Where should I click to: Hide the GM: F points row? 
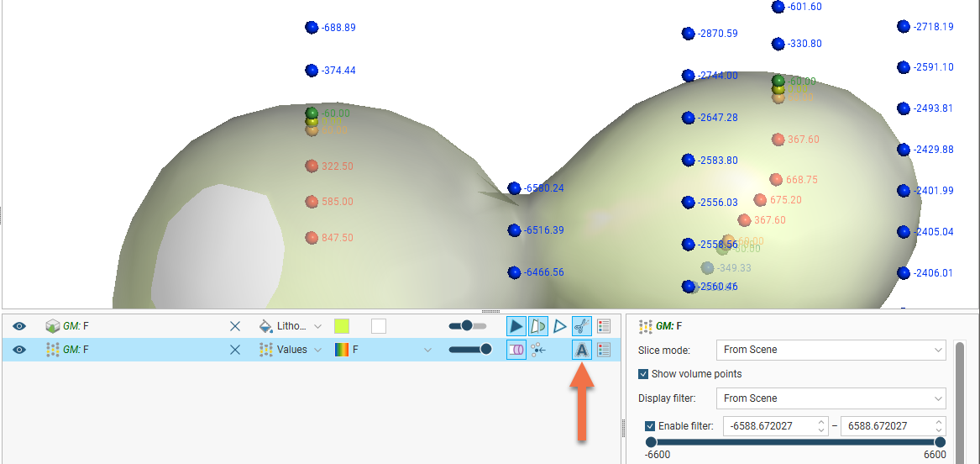pyautogui.click(x=19, y=350)
